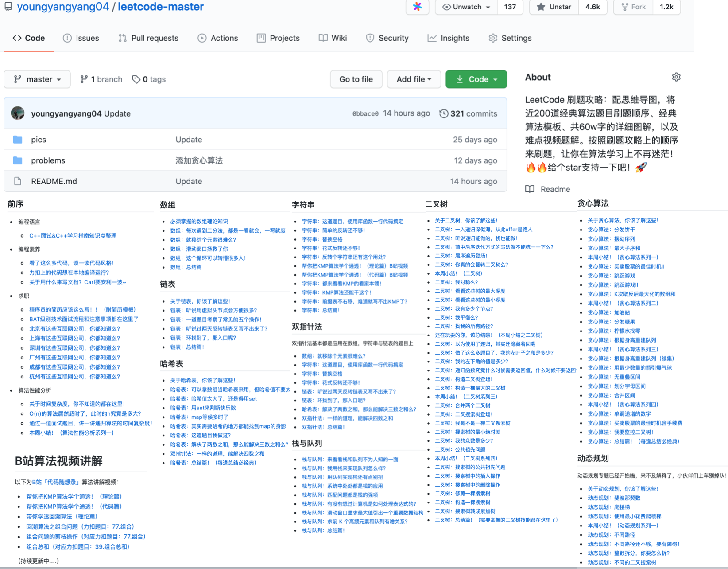Open the Wiki tab
Screen dimensions: 728x569
point(333,38)
